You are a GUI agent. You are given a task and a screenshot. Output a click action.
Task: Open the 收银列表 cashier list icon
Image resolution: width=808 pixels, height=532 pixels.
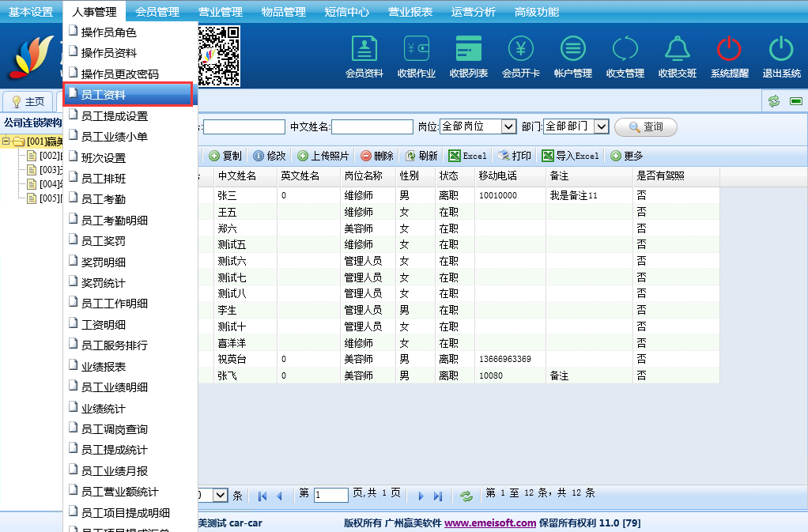tap(468, 56)
